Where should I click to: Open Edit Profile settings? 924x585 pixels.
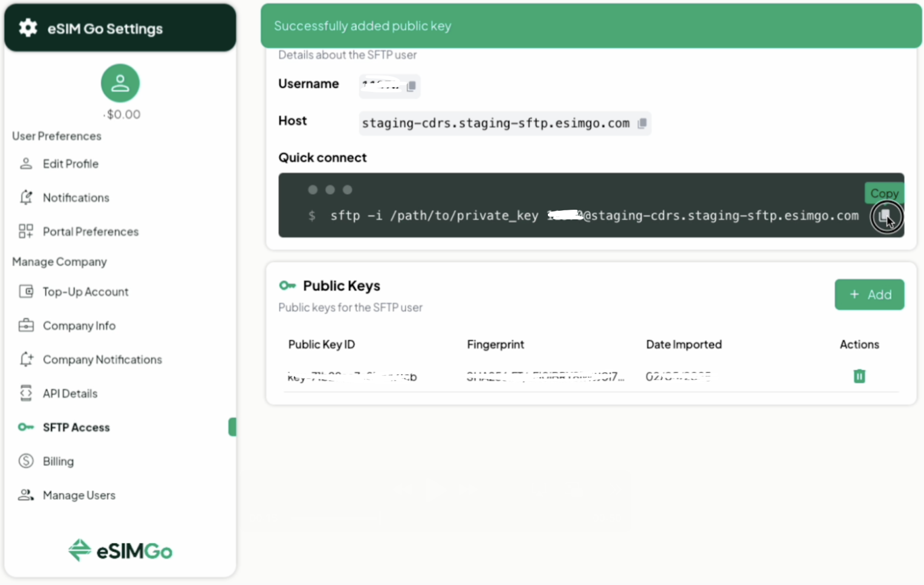70,164
